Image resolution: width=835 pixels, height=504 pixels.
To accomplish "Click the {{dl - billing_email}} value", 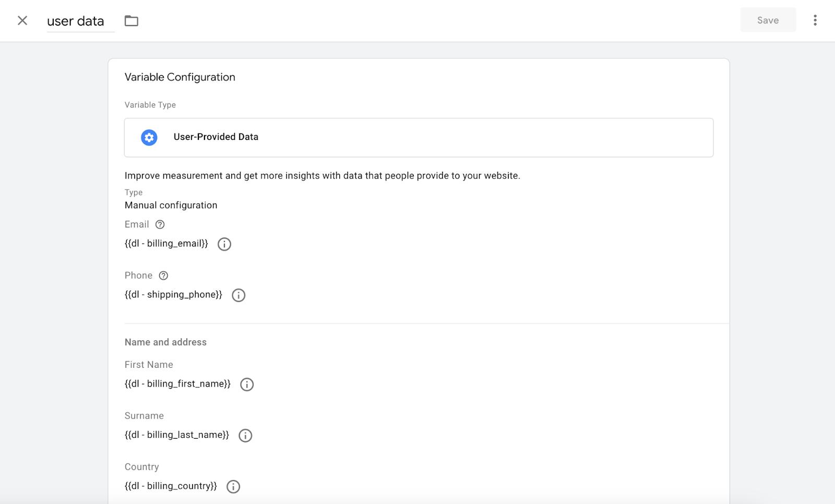I will tap(166, 244).
